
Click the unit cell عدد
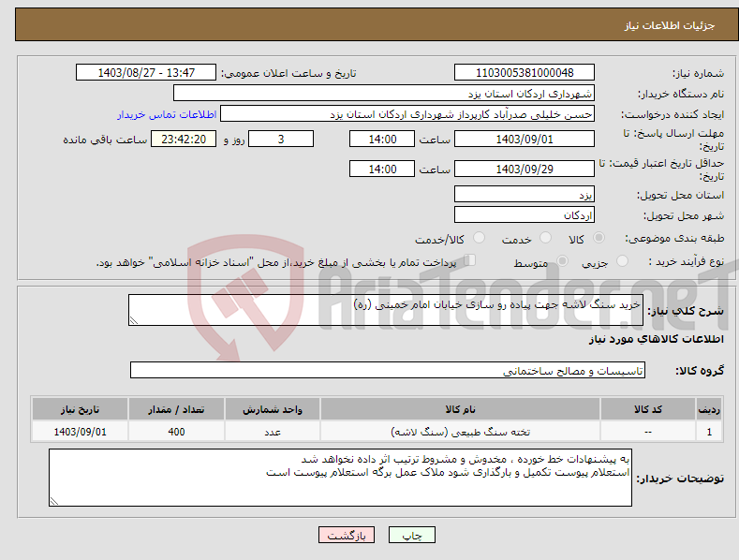coord(273,432)
